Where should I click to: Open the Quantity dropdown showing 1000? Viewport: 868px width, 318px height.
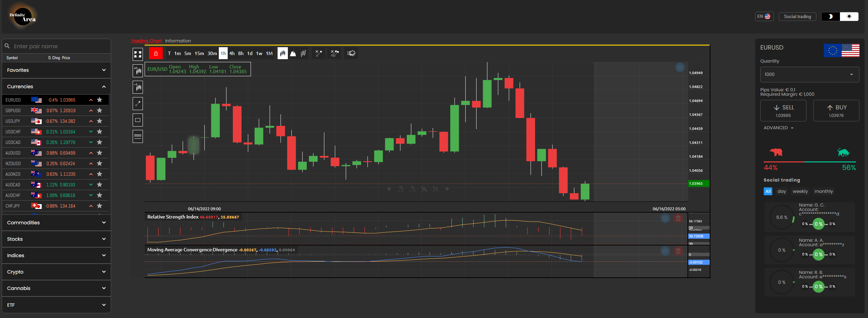[809, 75]
